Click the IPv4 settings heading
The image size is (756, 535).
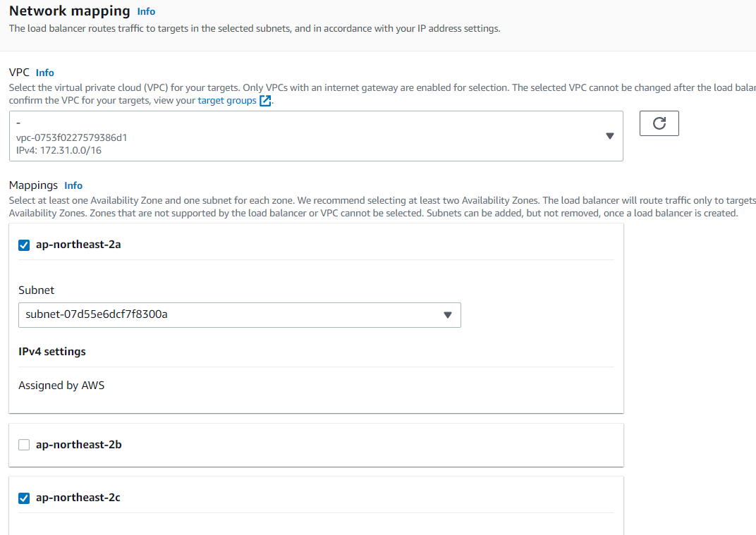pyautogui.click(x=52, y=351)
